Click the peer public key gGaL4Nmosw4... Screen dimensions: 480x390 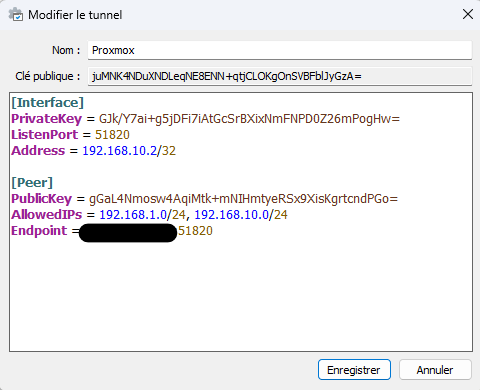point(243,199)
